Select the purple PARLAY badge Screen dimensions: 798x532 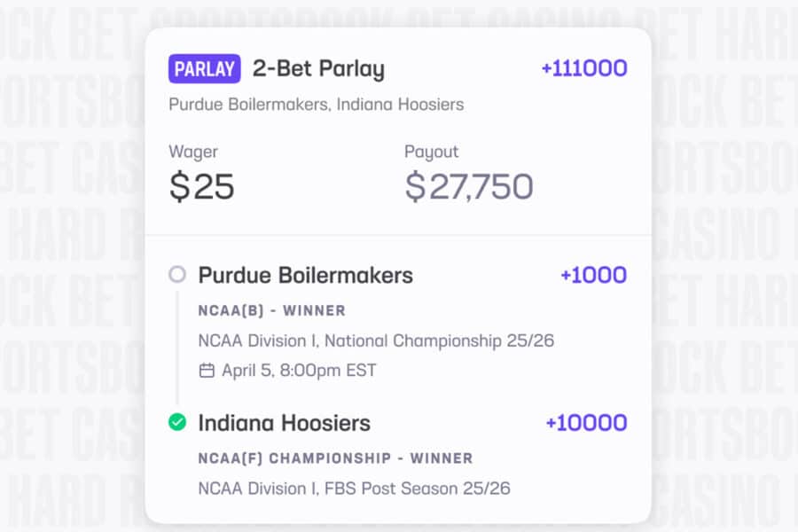(203, 68)
